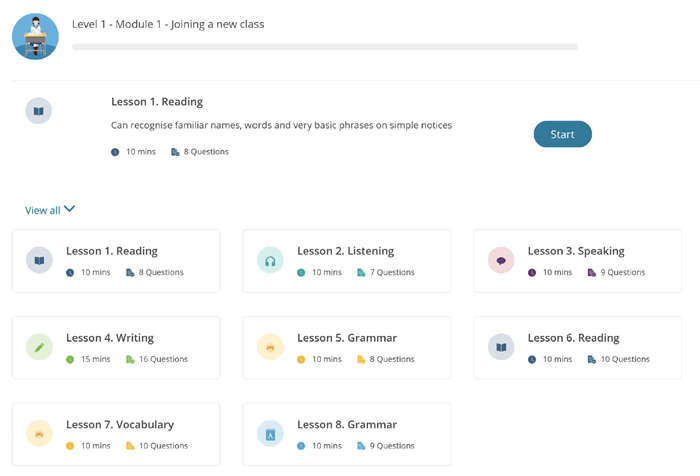Collapse the View all chevron arrow
This screenshot has width=700, height=476.
click(x=70, y=210)
